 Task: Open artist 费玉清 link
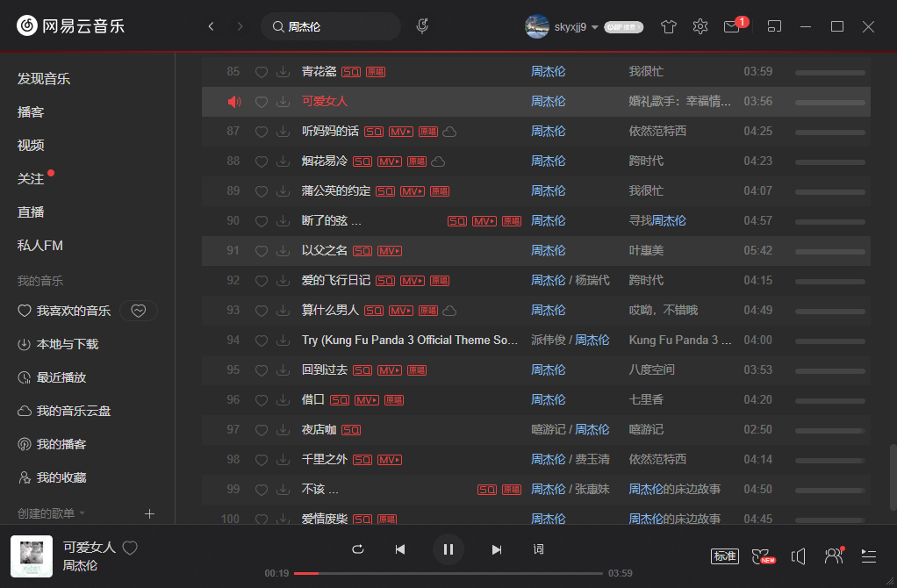click(x=592, y=459)
